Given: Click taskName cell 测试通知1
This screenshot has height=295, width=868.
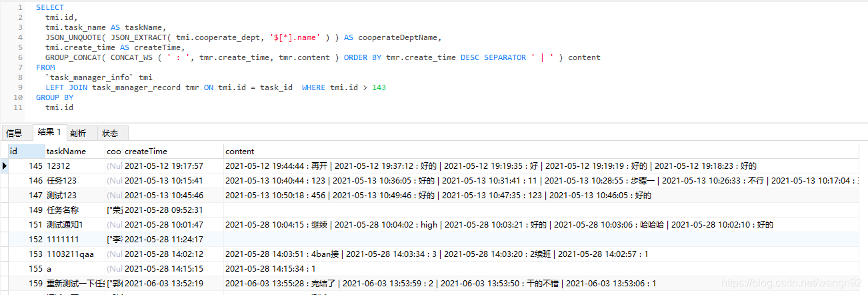Looking at the screenshot, I should [75, 224].
